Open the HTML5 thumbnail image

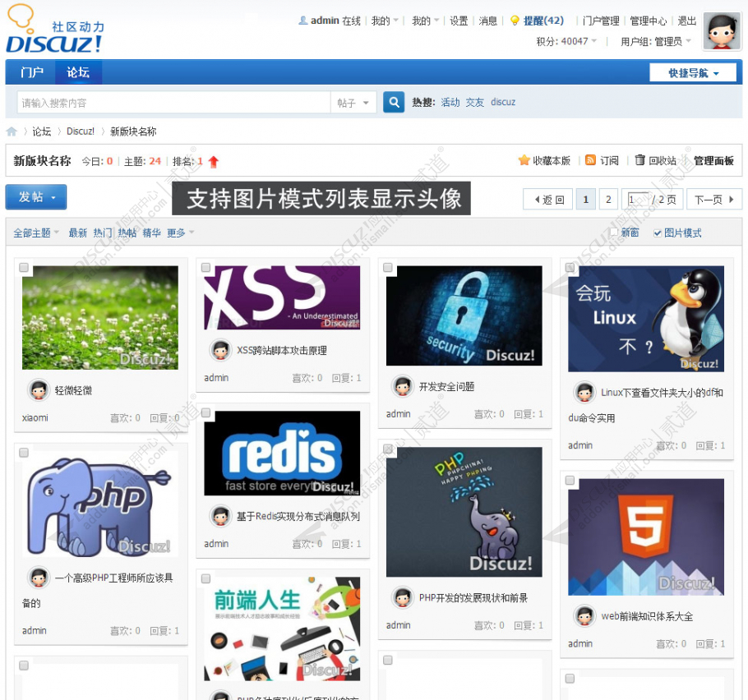tap(646, 537)
